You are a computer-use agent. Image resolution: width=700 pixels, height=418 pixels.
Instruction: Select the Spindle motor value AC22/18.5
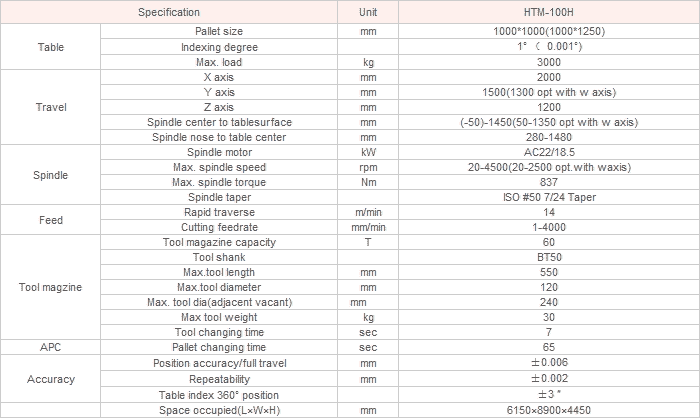click(549, 152)
